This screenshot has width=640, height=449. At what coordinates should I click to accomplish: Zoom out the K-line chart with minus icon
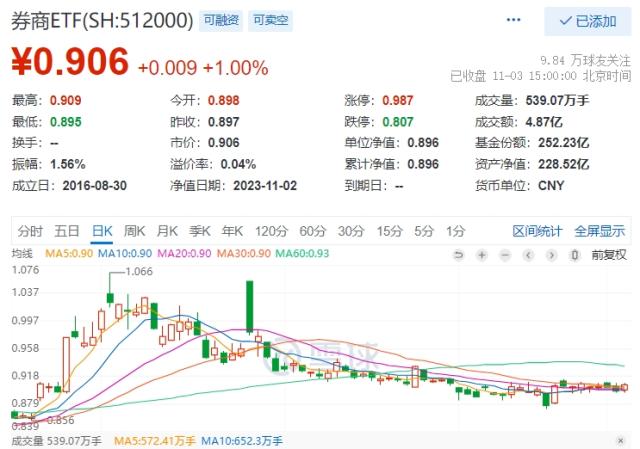(x=505, y=256)
